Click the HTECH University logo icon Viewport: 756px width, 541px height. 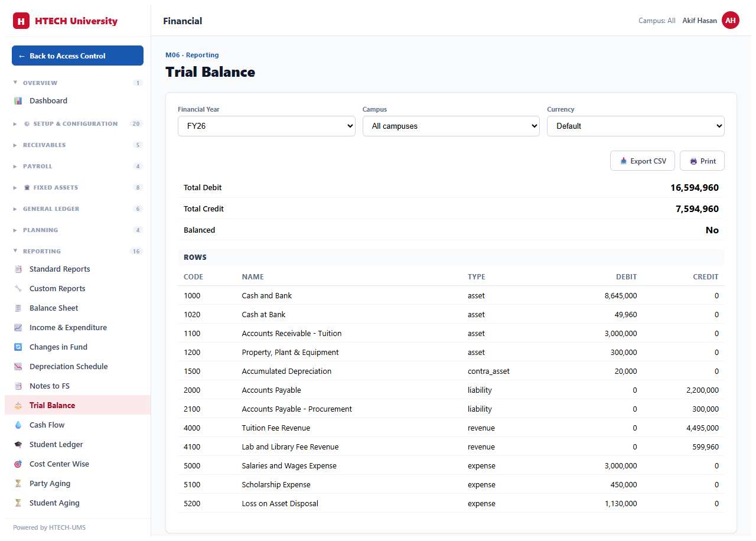(21, 21)
